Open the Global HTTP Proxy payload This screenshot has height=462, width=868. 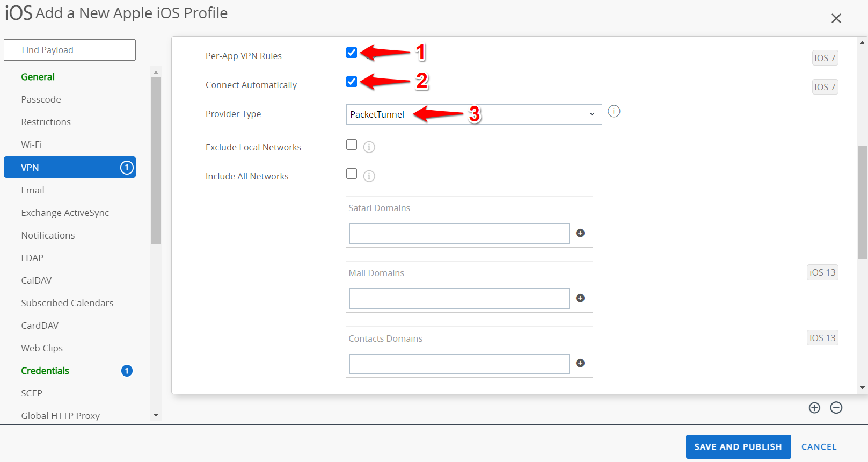tap(60, 416)
